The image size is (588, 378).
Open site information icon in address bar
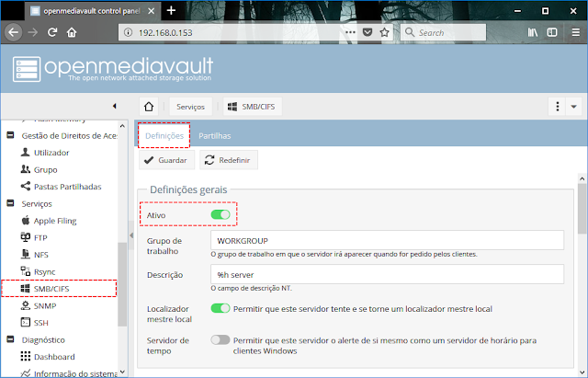pos(128,33)
